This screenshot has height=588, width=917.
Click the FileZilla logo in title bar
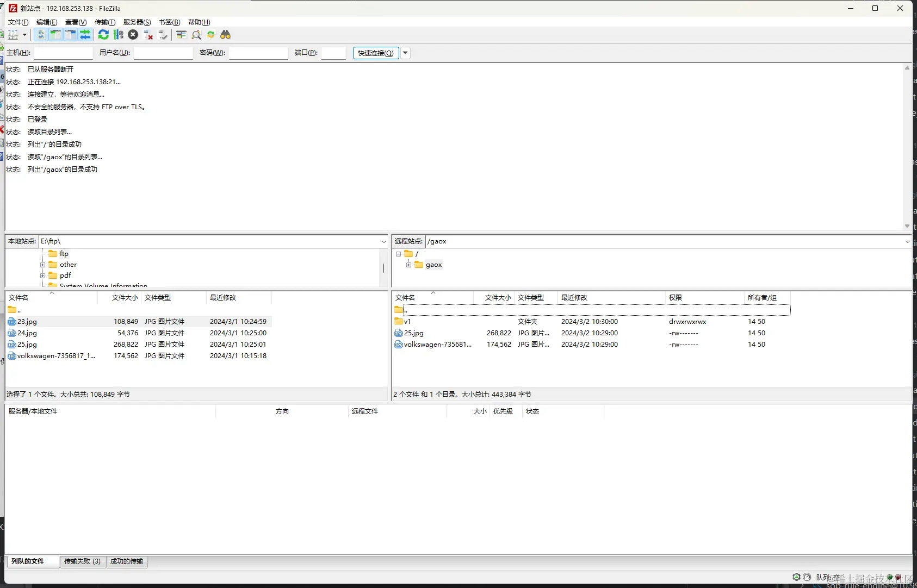pyautogui.click(x=13, y=8)
